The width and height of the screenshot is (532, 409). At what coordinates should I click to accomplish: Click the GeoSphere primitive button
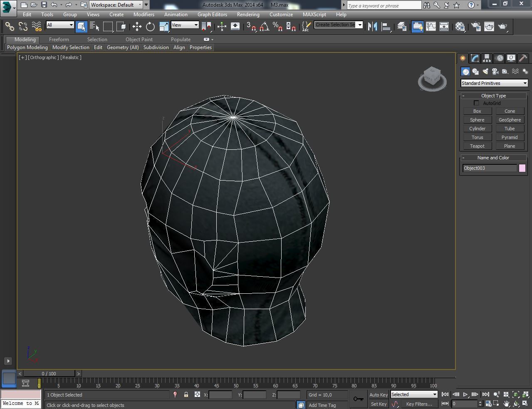point(510,120)
